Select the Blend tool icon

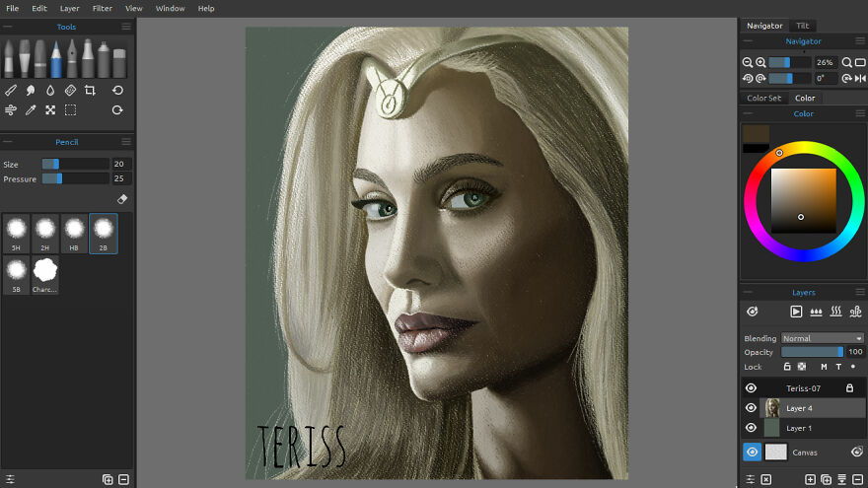click(x=11, y=90)
